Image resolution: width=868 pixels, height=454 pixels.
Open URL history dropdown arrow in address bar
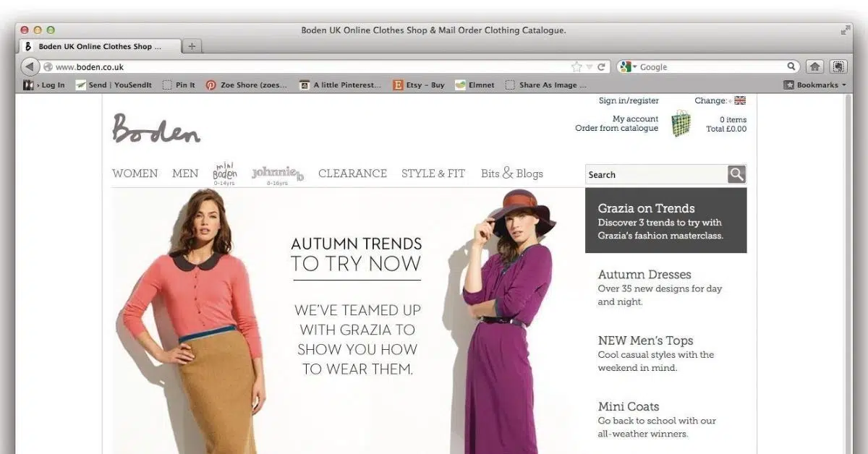tap(590, 67)
